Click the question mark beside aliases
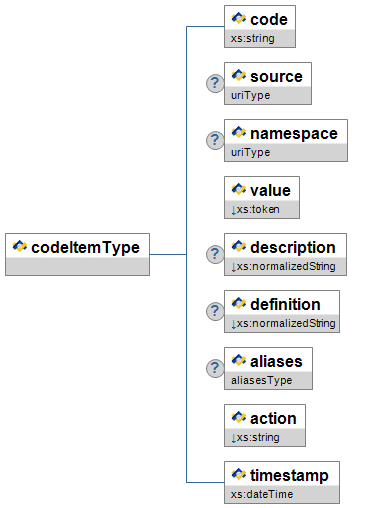The height and width of the screenshot is (508, 370). click(x=215, y=368)
